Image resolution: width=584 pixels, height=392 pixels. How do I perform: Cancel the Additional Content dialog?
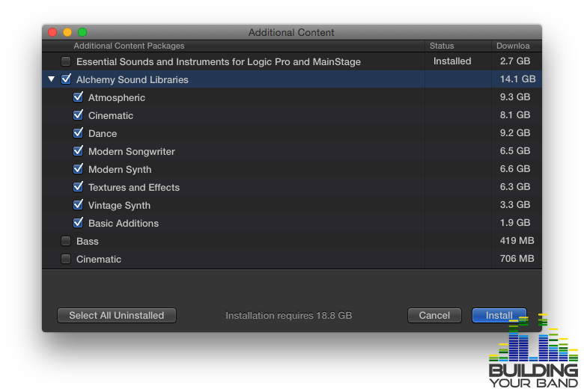click(434, 315)
